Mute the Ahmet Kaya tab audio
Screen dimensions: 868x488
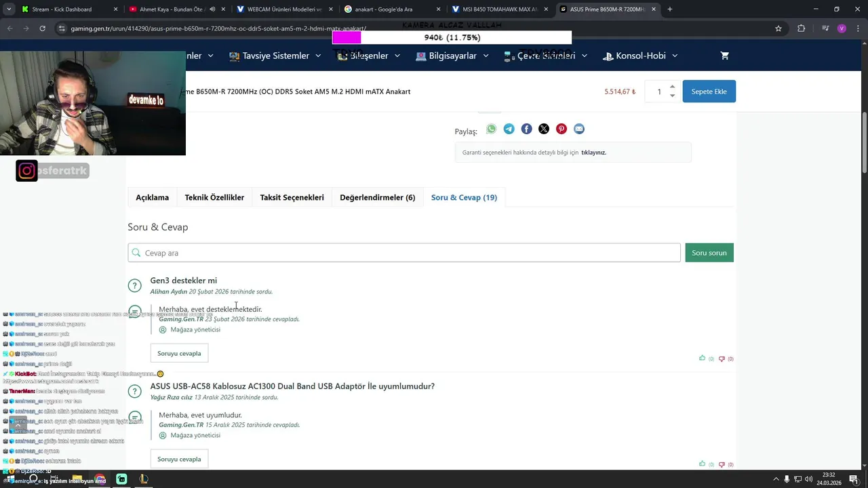coord(213,9)
